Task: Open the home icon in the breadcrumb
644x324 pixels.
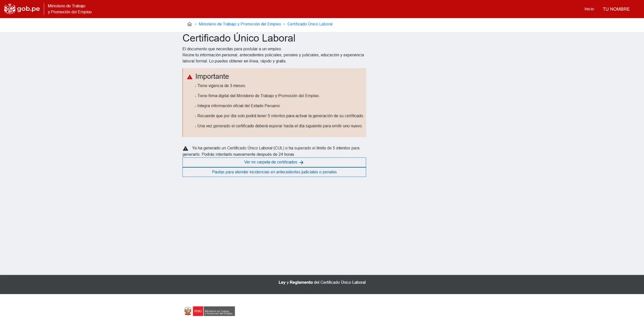Action: [x=190, y=24]
